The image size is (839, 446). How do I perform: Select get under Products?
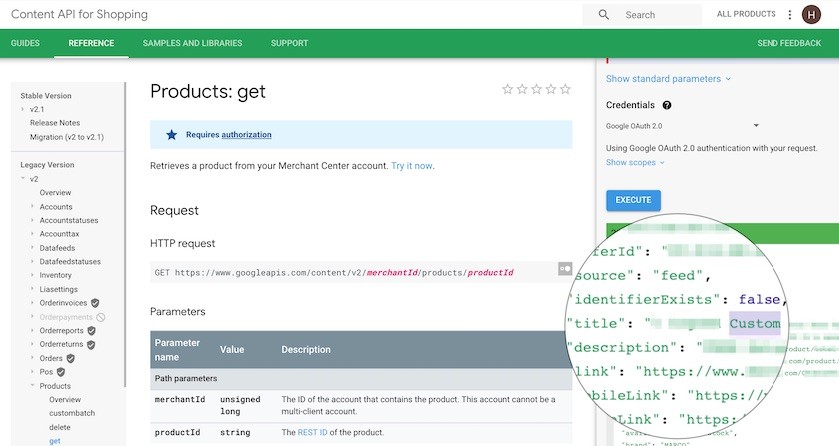click(x=55, y=441)
